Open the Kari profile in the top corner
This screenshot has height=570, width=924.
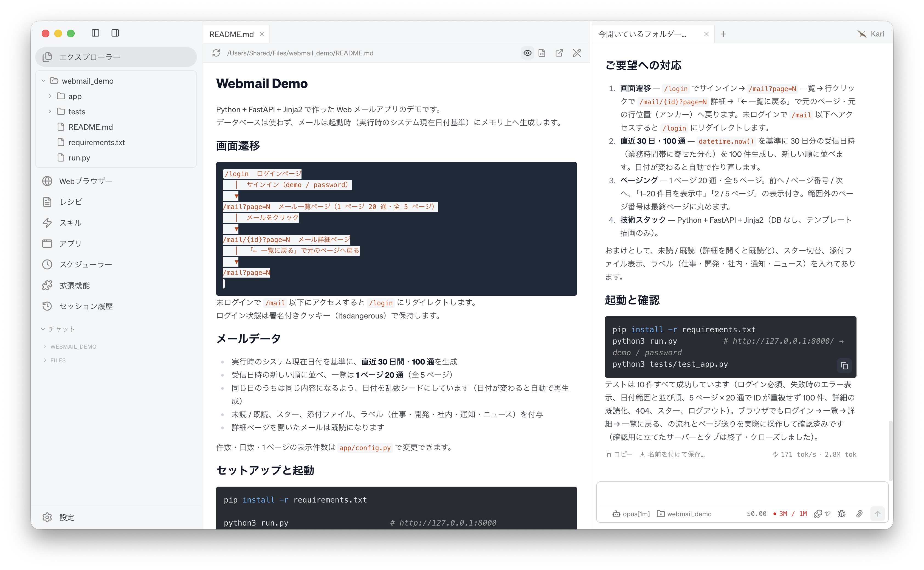click(871, 34)
